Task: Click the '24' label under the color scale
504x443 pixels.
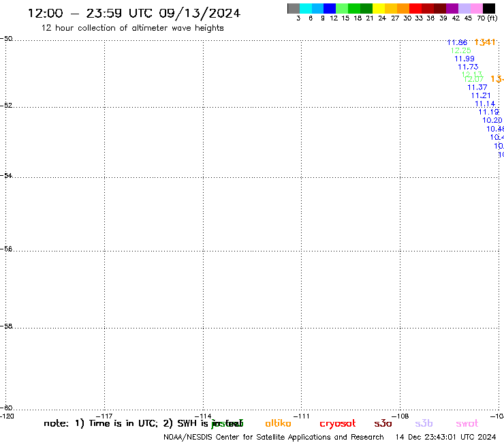Action: (382, 18)
